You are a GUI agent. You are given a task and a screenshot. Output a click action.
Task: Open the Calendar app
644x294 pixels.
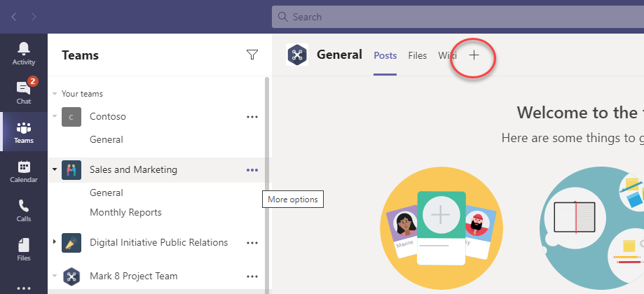23,171
